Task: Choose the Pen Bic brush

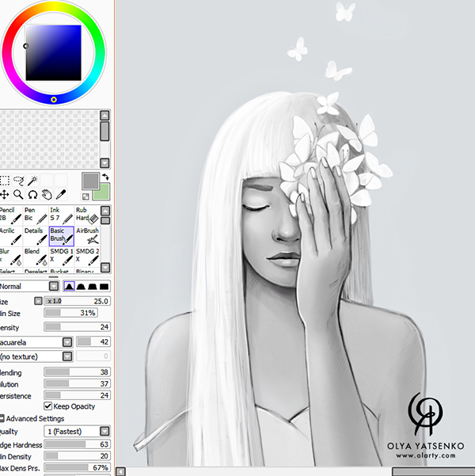Action: pos(36,215)
